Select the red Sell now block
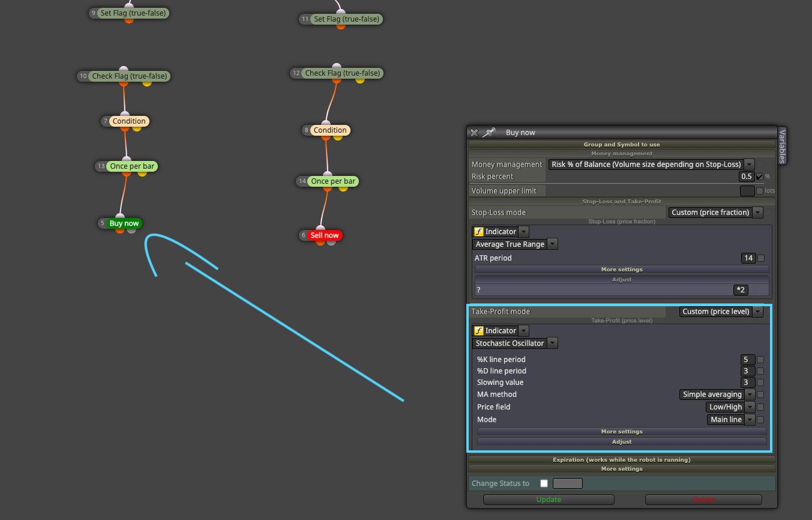Screen dimensions: 812x520 (325, 235)
